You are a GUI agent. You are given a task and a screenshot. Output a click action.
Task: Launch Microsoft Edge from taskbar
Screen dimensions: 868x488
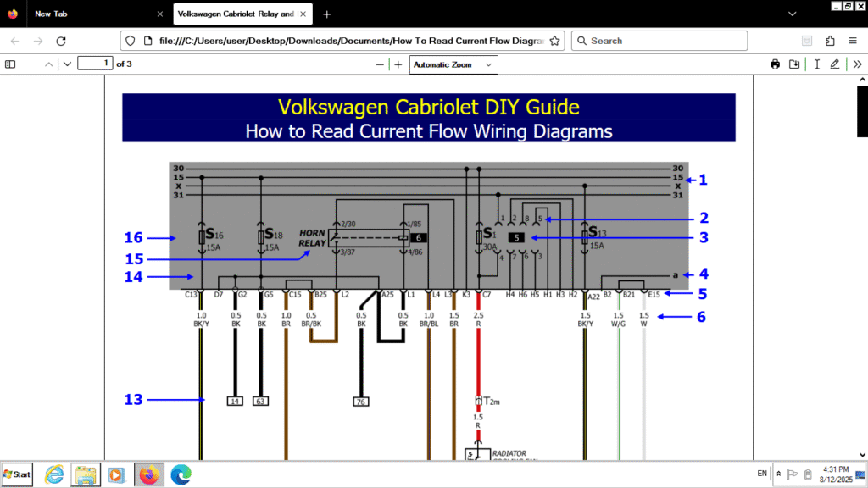click(x=181, y=474)
